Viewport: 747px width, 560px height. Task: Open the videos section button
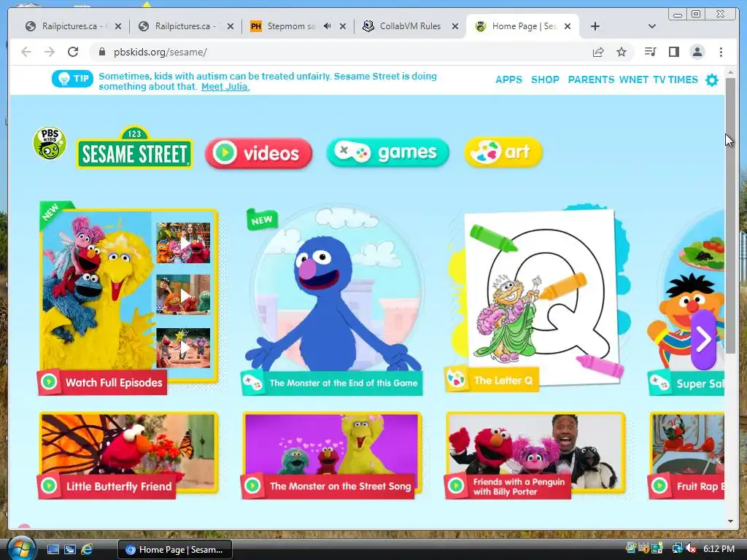tap(259, 153)
